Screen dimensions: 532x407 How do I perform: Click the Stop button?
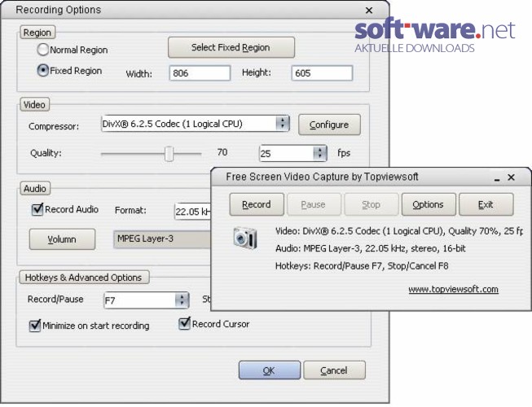pyautogui.click(x=371, y=204)
